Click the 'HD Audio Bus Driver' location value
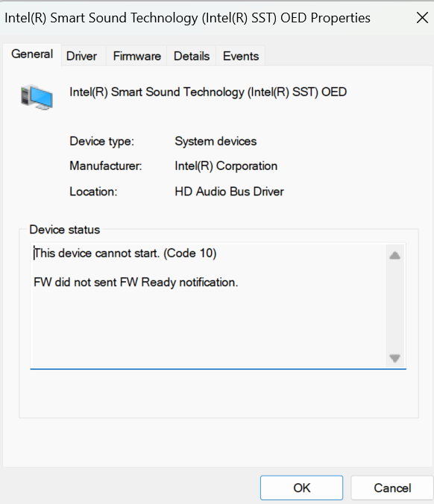 [229, 192]
